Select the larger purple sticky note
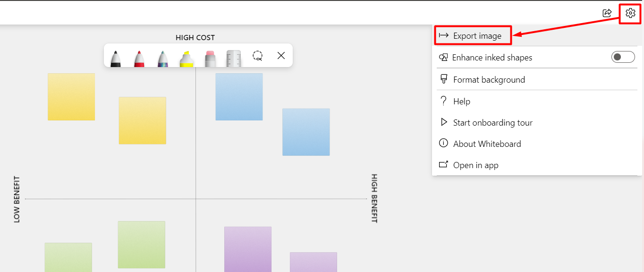644x272 pixels. coord(248,249)
